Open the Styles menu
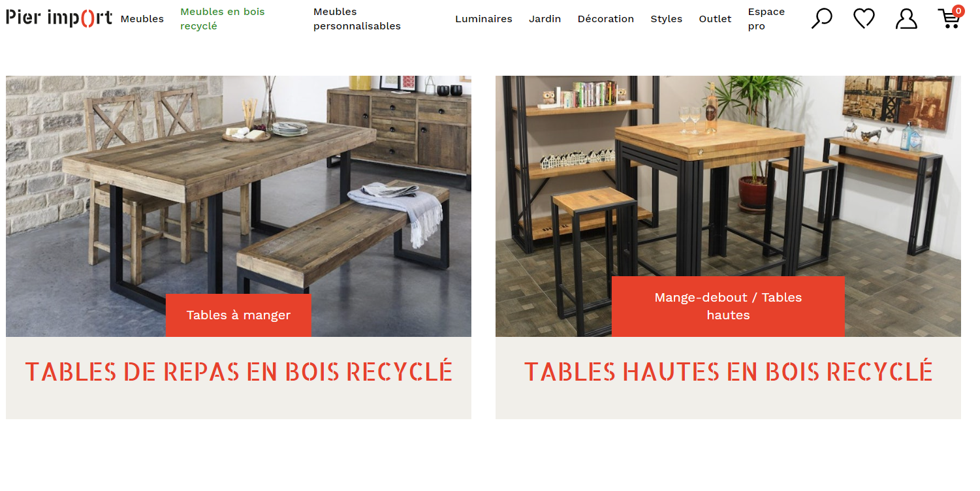The width and height of the screenshot is (980, 491). pos(667,19)
